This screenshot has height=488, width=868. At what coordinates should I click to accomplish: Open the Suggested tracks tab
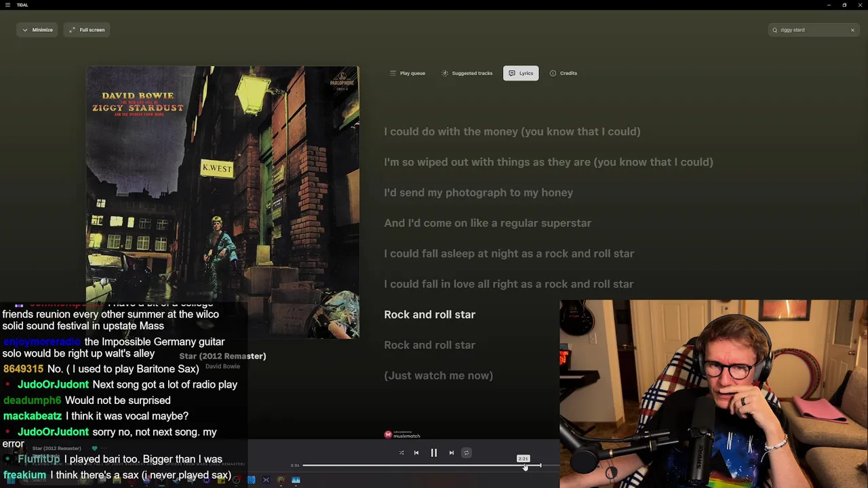click(467, 73)
